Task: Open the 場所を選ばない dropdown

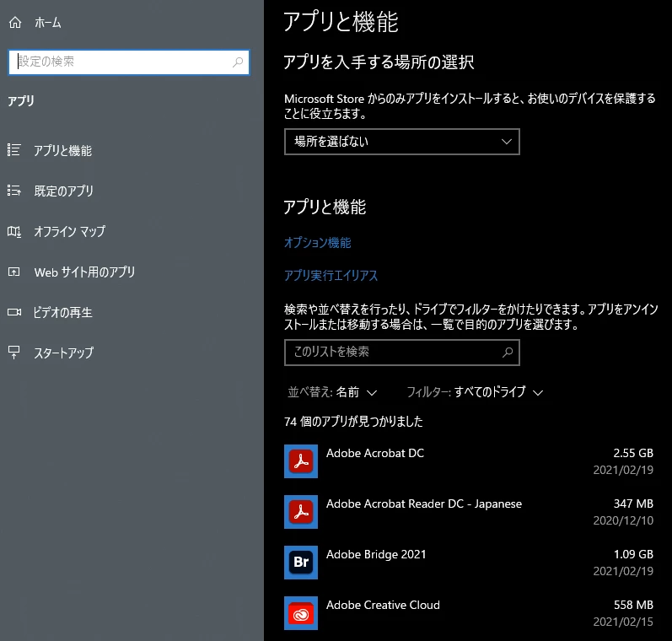Action: point(402,142)
